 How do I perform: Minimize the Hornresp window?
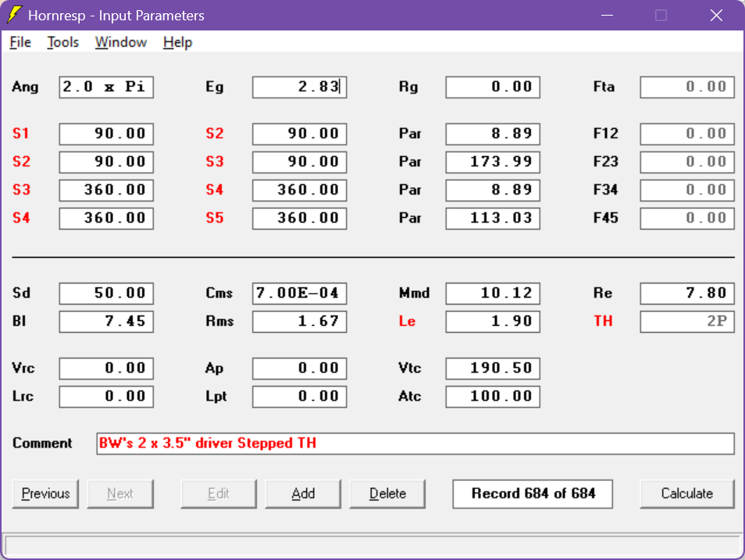click(607, 15)
